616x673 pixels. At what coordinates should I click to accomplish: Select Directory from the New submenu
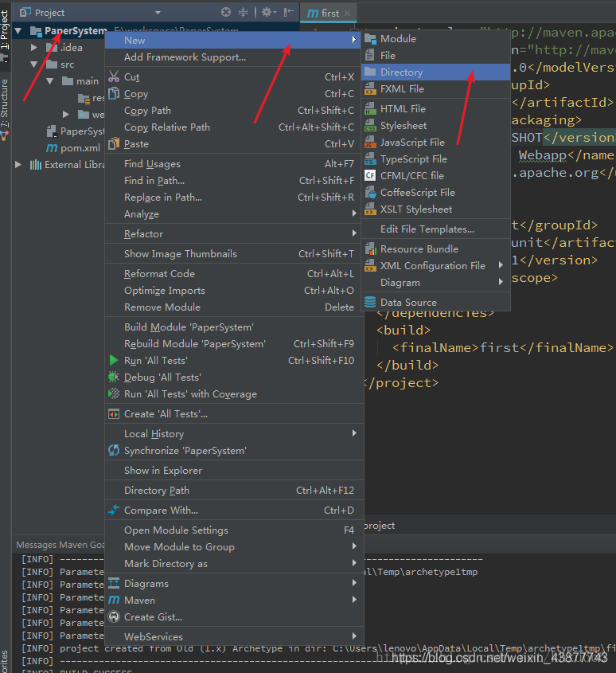click(x=401, y=72)
